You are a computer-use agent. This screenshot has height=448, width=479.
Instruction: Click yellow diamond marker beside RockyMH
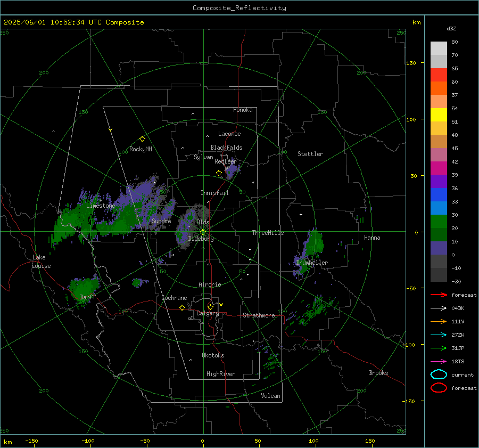coord(142,139)
